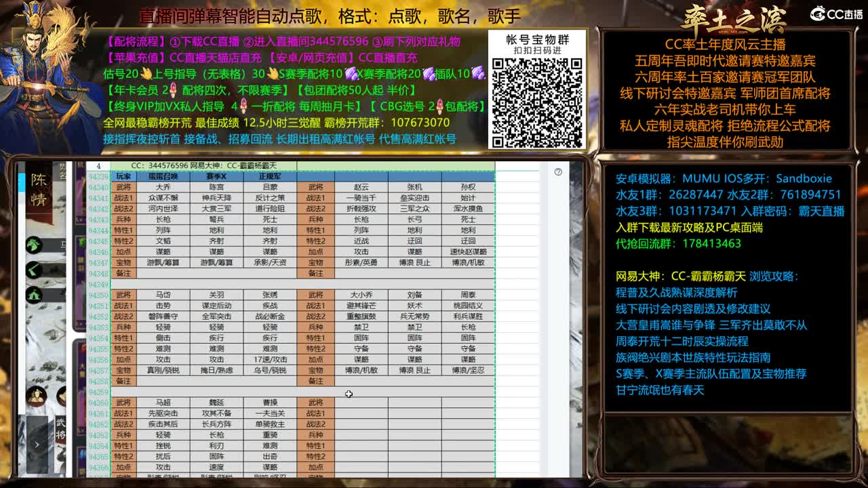Select the cell 魏延
Screen dimensions: 868x488
(216, 403)
